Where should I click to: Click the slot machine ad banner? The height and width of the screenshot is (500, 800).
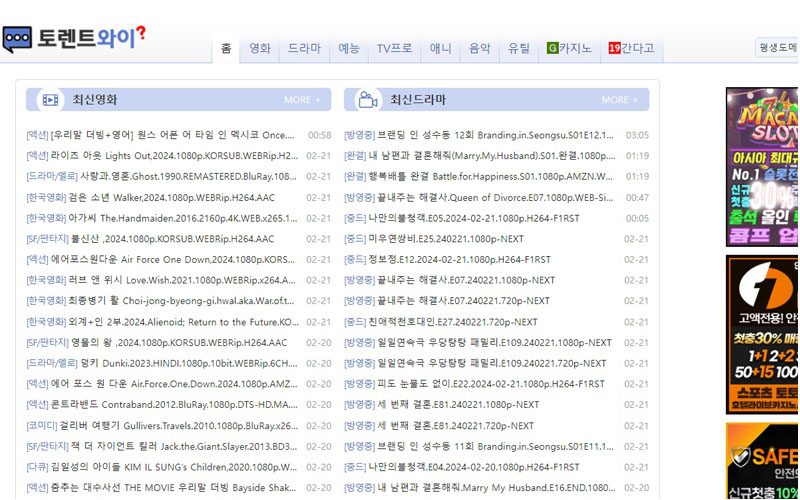coord(762,167)
